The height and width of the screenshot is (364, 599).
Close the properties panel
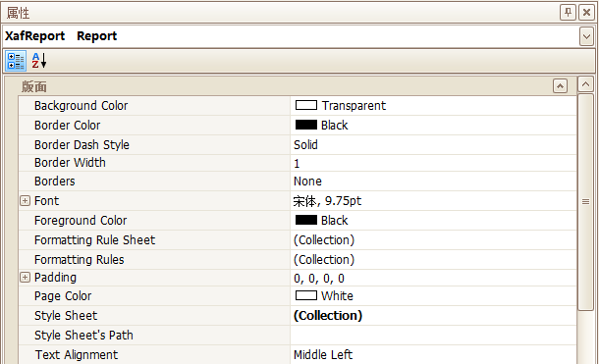[586, 13]
